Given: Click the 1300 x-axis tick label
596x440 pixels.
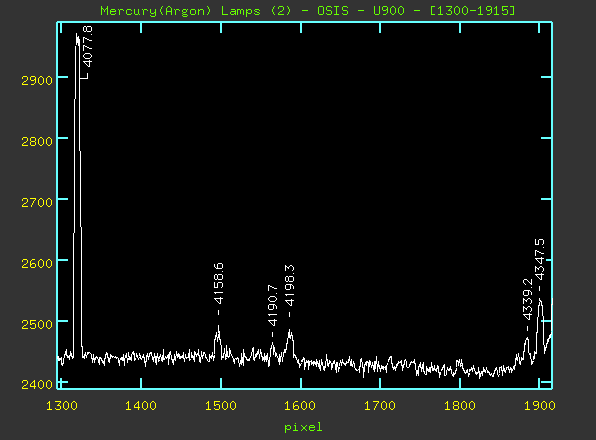Looking at the screenshot, I should [62, 406].
